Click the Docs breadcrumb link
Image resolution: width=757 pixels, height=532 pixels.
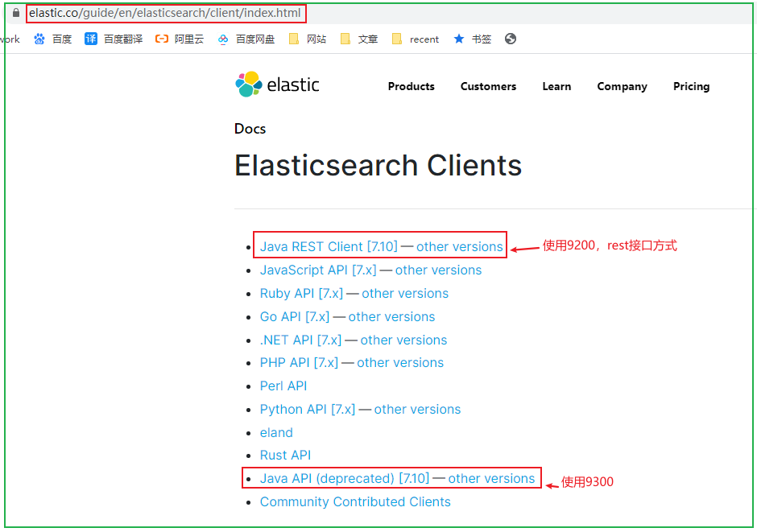(250, 129)
